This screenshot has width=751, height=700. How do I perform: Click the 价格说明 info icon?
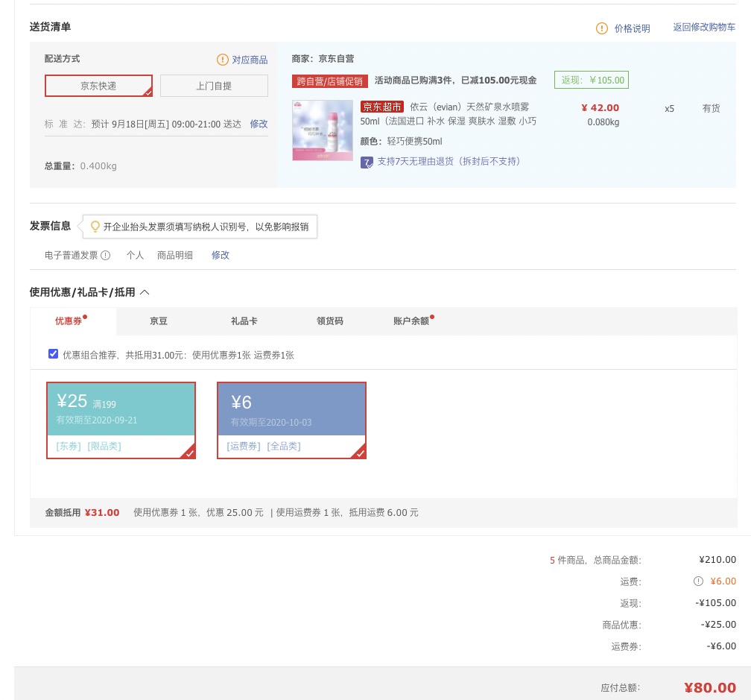click(601, 28)
